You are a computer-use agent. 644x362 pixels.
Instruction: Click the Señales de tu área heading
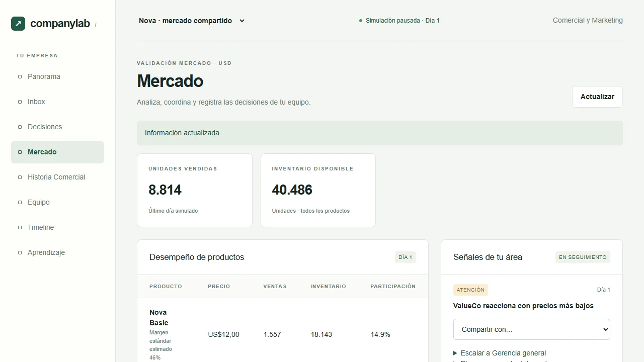click(488, 257)
